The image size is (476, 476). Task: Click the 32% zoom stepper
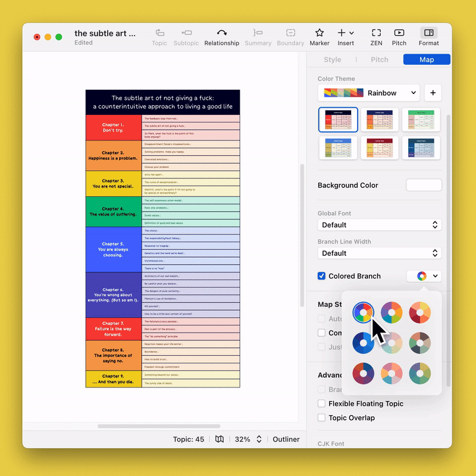[x=259, y=439]
